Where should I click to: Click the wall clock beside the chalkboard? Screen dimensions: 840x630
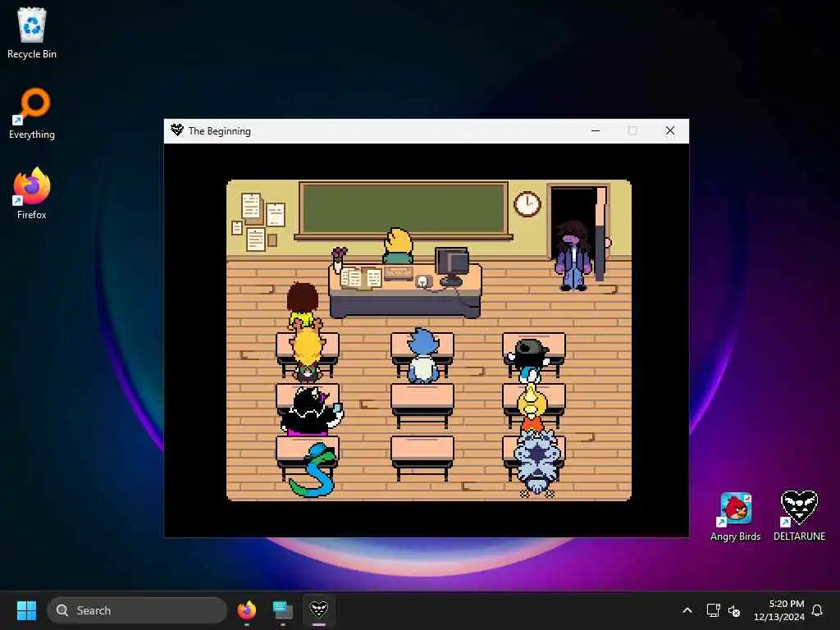click(x=527, y=204)
